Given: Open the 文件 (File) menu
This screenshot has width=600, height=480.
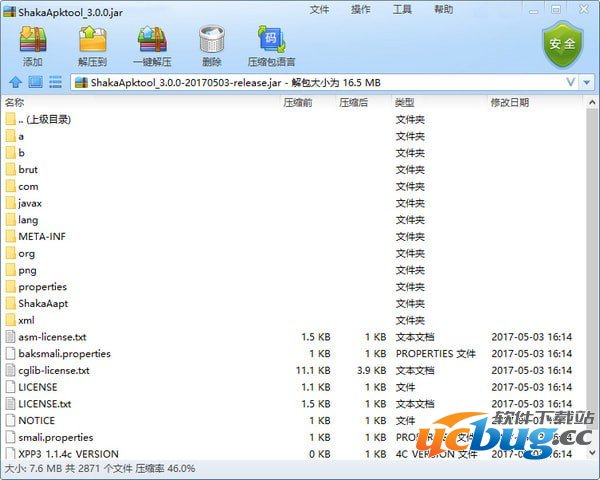Looking at the screenshot, I should coord(319,9).
